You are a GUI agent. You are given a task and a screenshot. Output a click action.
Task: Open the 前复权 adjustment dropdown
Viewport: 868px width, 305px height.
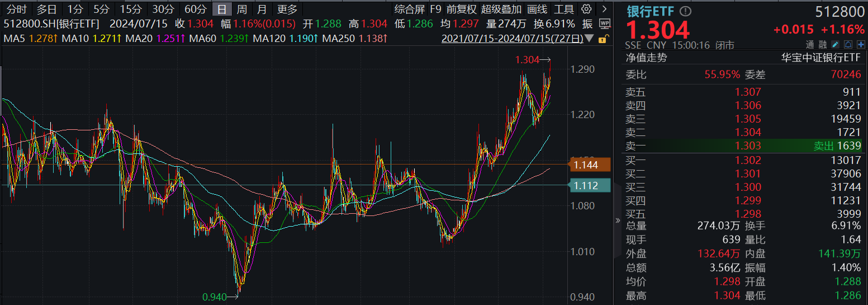coord(461,9)
